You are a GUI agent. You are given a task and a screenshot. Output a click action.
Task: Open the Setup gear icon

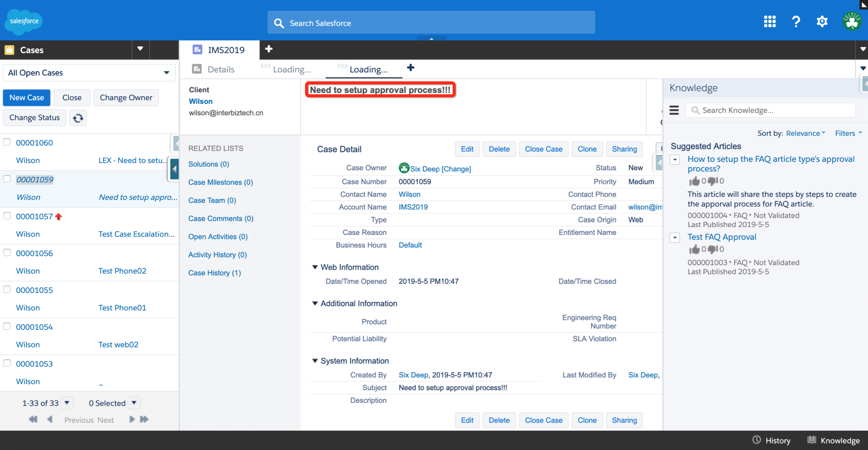822,22
